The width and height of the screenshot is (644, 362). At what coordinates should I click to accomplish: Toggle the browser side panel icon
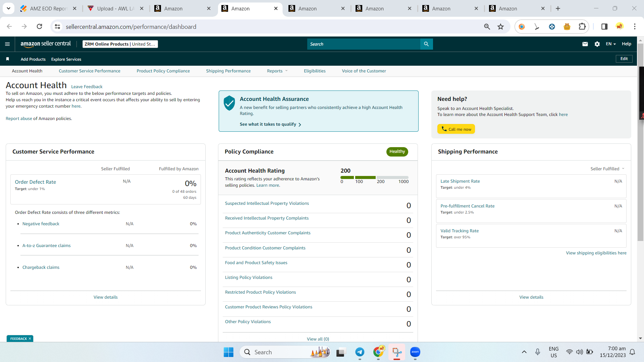[x=604, y=26]
